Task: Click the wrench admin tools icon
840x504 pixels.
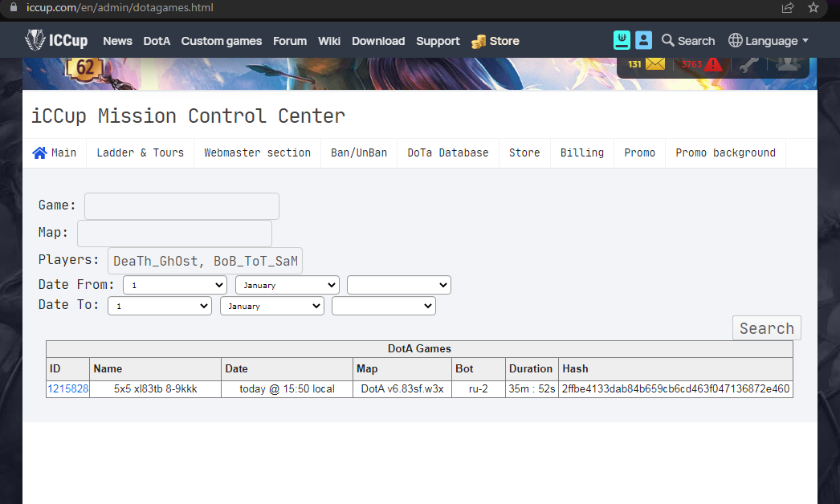Action: pos(749,64)
